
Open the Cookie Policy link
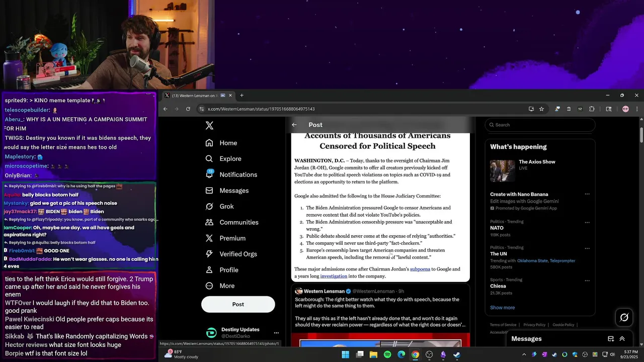564,325
